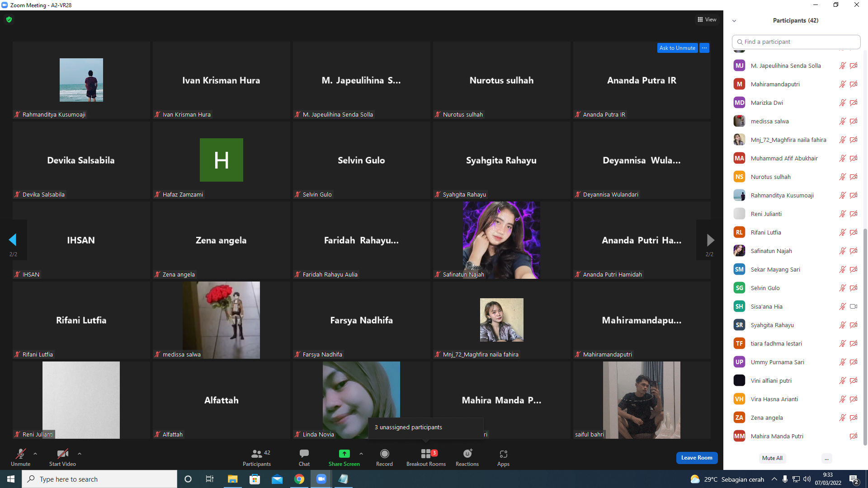Click the green encryption shield icon
The width and height of the screenshot is (868, 488).
pos(9,19)
